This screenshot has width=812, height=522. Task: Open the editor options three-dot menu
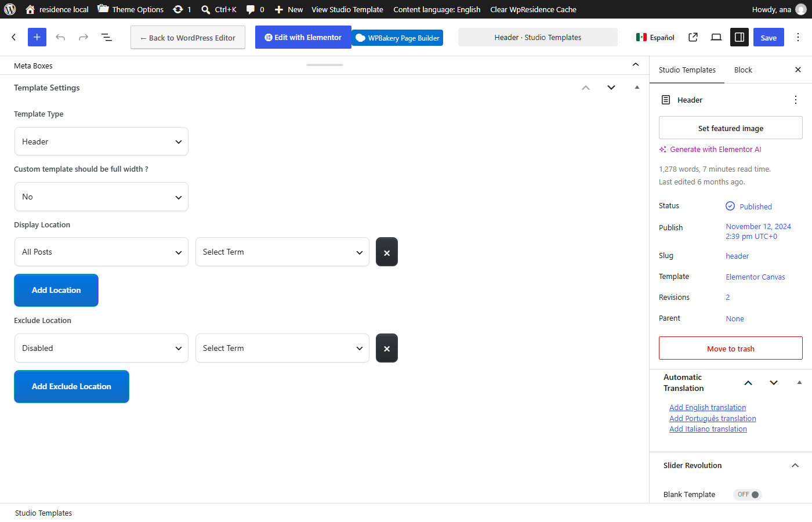click(x=798, y=37)
